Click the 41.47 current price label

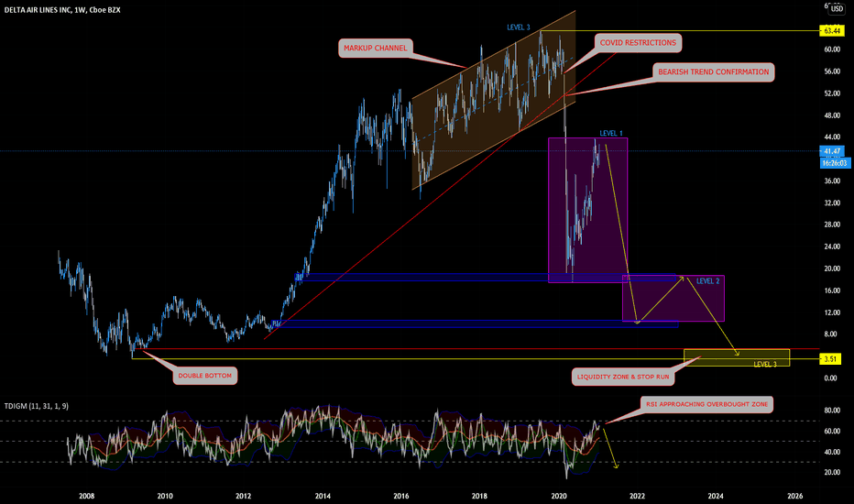click(832, 151)
